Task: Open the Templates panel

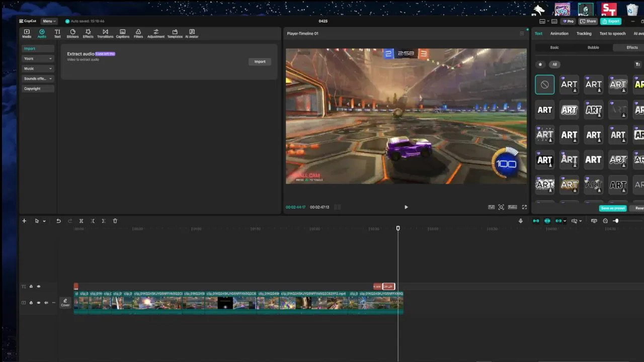Action: 175,34
